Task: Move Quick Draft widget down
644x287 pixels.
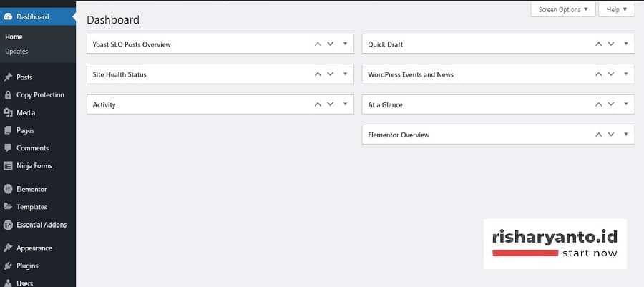Action: point(611,44)
